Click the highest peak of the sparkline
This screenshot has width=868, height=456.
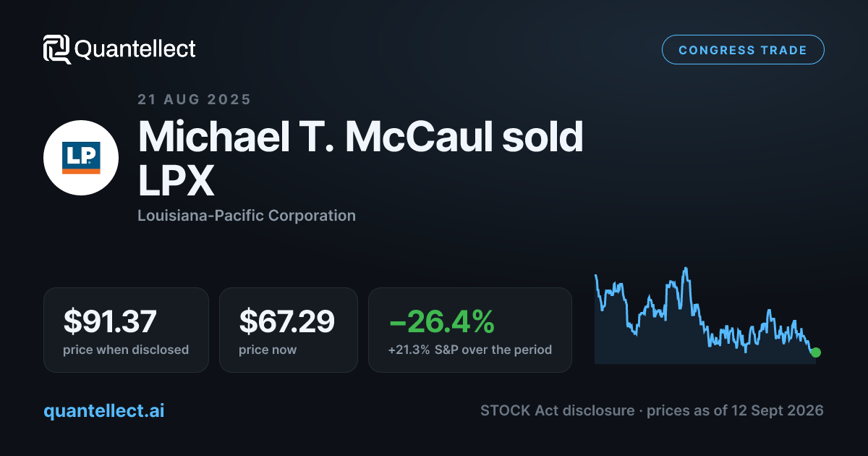point(684,269)
